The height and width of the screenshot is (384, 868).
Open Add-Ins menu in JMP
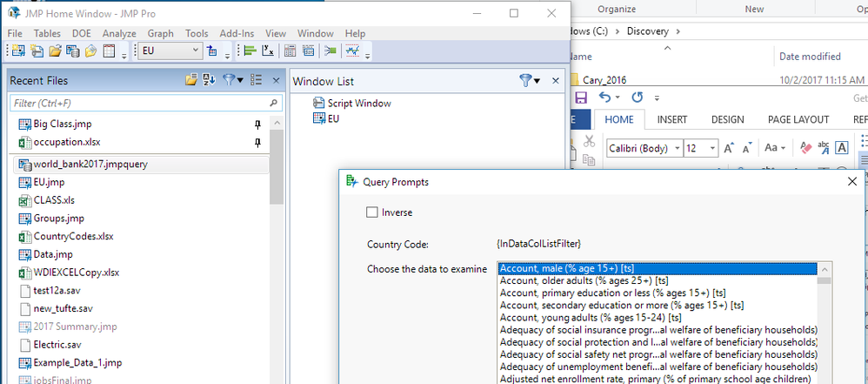(x=237, y=33)
